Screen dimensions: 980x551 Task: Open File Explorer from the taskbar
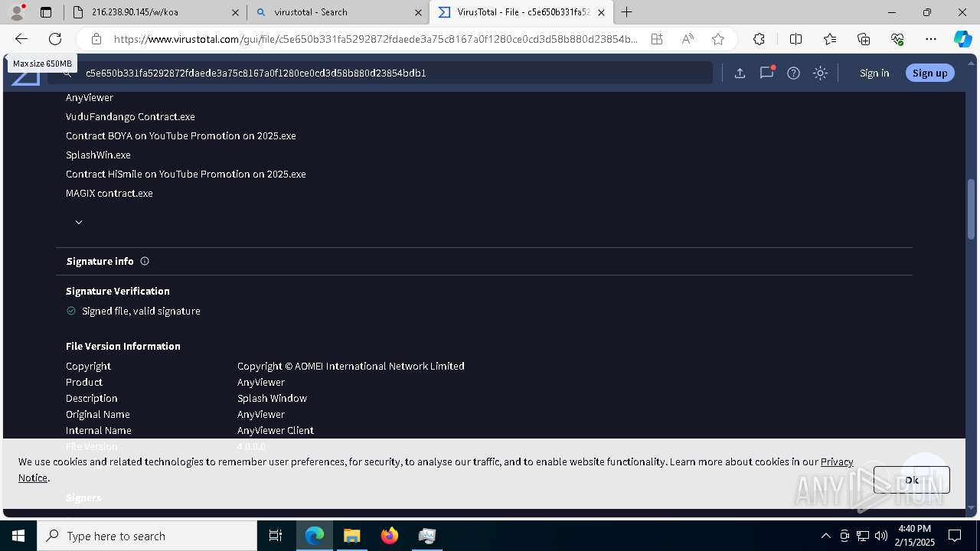352,536
